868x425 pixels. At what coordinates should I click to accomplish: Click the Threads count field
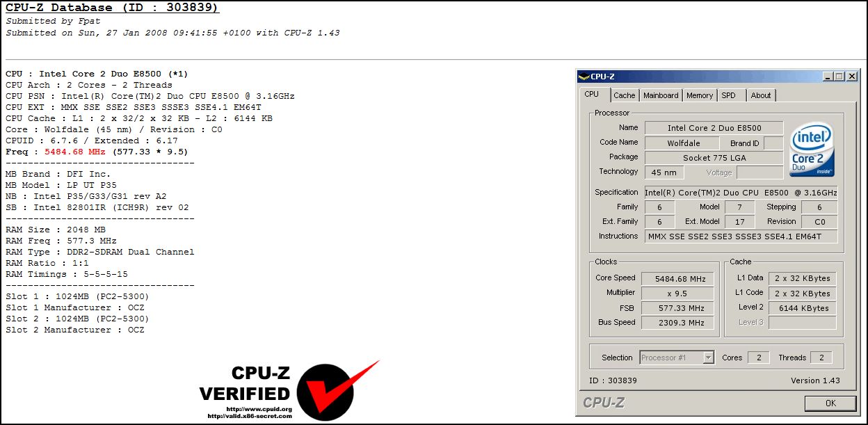[x=821, y=358]
